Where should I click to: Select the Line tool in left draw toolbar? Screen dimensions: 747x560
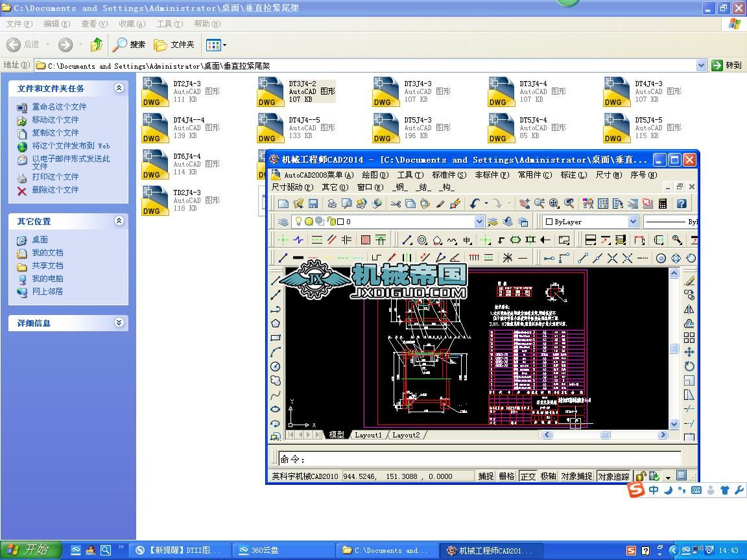(276, 281)
